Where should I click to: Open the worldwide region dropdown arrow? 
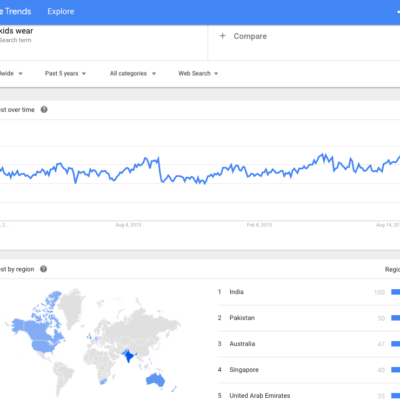click(x=20, y=74)
